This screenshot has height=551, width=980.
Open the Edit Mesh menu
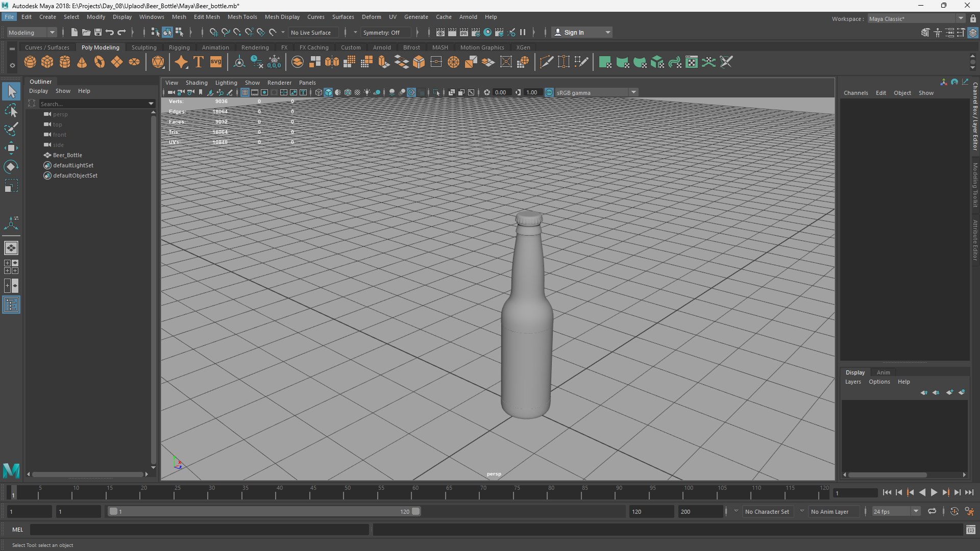click(207, 17)
